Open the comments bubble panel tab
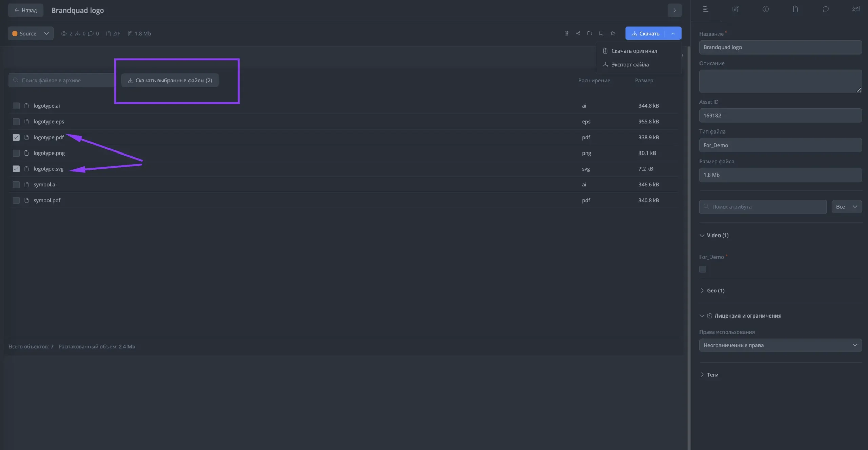This screenshot has height=450, width=868. [826, 9]
